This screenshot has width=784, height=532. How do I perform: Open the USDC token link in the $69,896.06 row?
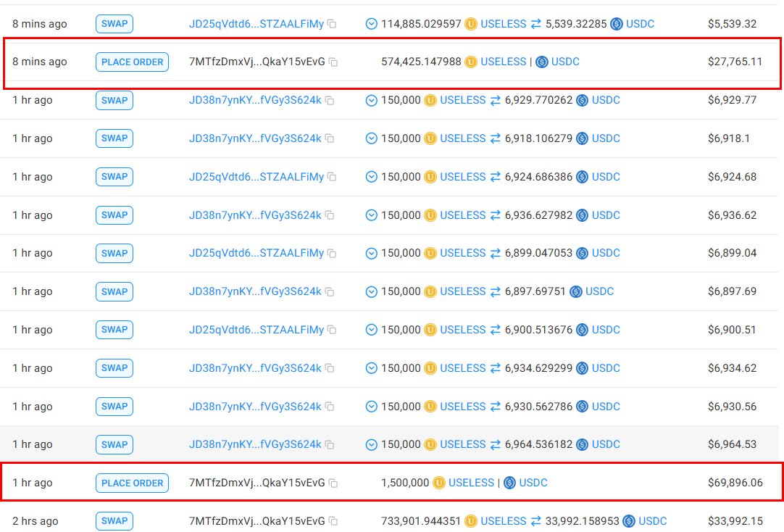tap(533, 483)
